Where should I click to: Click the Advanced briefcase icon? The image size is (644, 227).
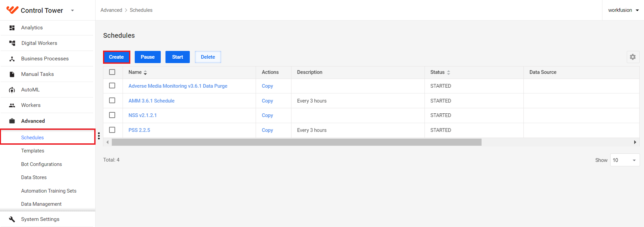tap(12, 121)
